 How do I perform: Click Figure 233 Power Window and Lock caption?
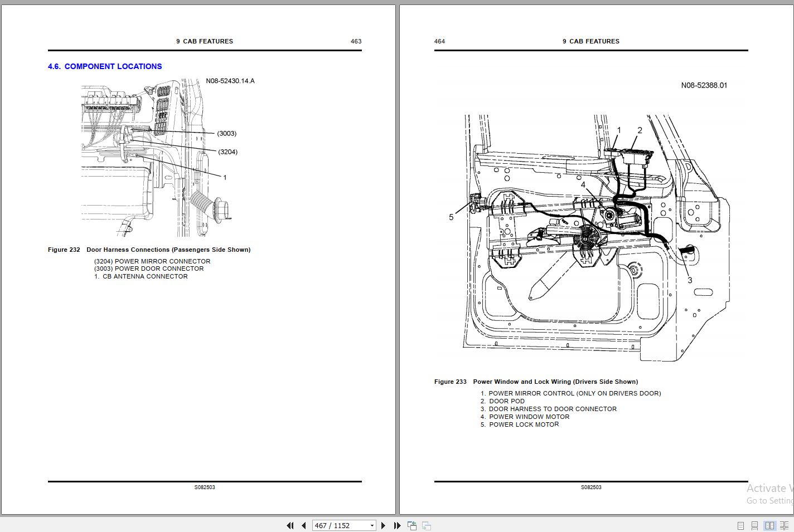pos(536,382)
